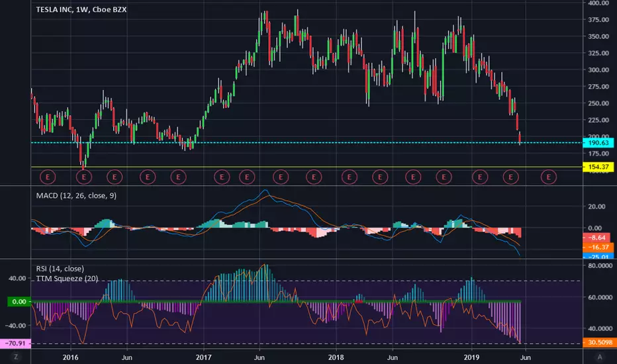Click the 2017 label on the time axis

tap(203, 357)
